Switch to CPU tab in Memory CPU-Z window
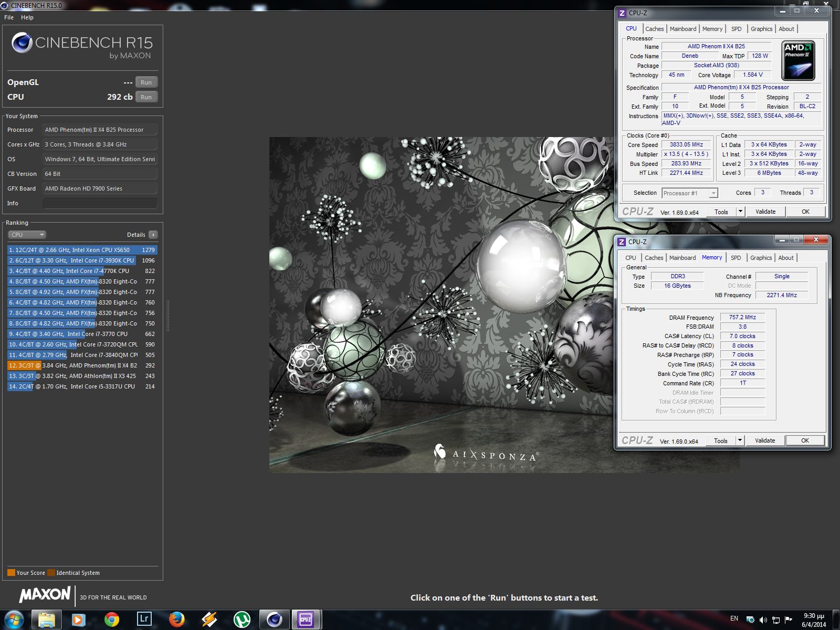 click(631, 258)
